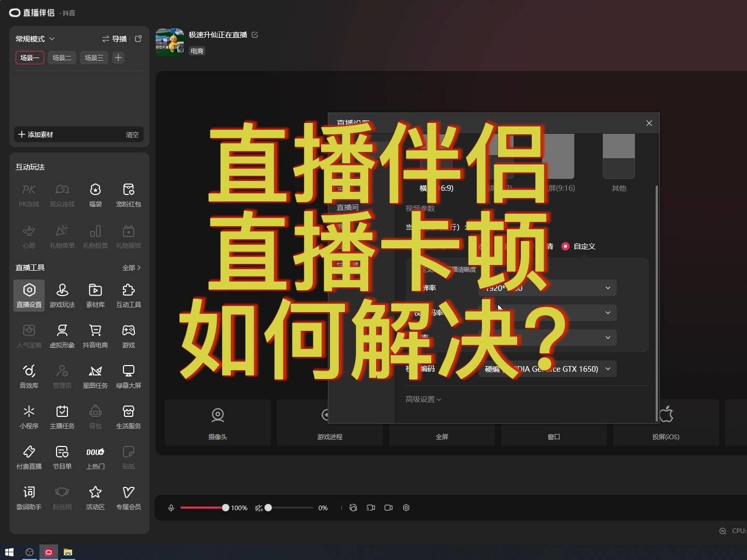Screen dimensions: 747x560
Task: Open the 游戏玩法 tool
Action: [x=62, y=296]
